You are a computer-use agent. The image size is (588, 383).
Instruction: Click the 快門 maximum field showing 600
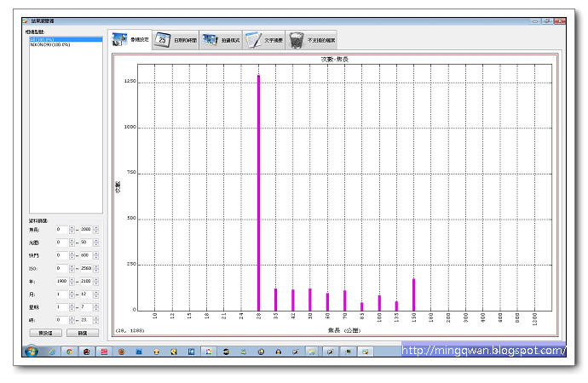coord(86,255)
